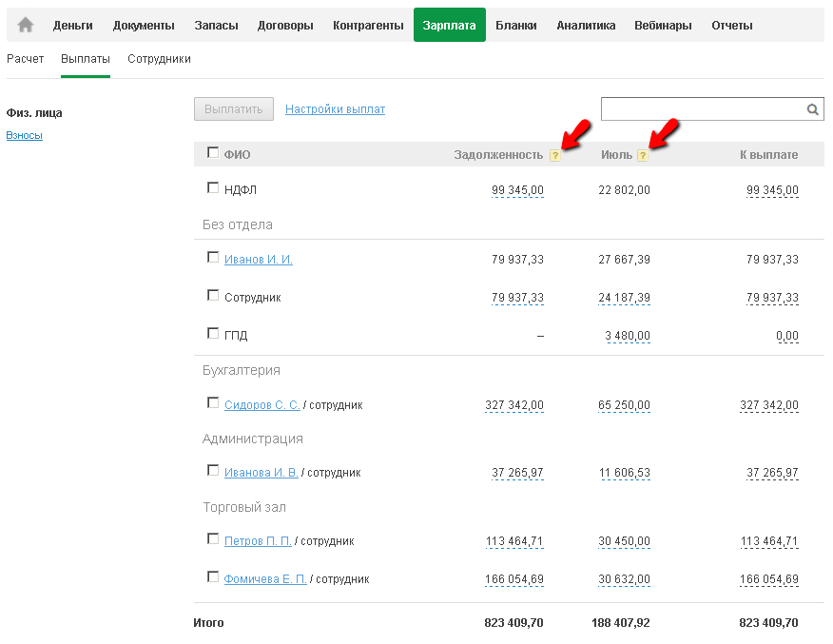The height and width of the screenshot is (644, 833).
Task: Edit НДФЛ debt amount 99 345,00
Action: point(518,190)
